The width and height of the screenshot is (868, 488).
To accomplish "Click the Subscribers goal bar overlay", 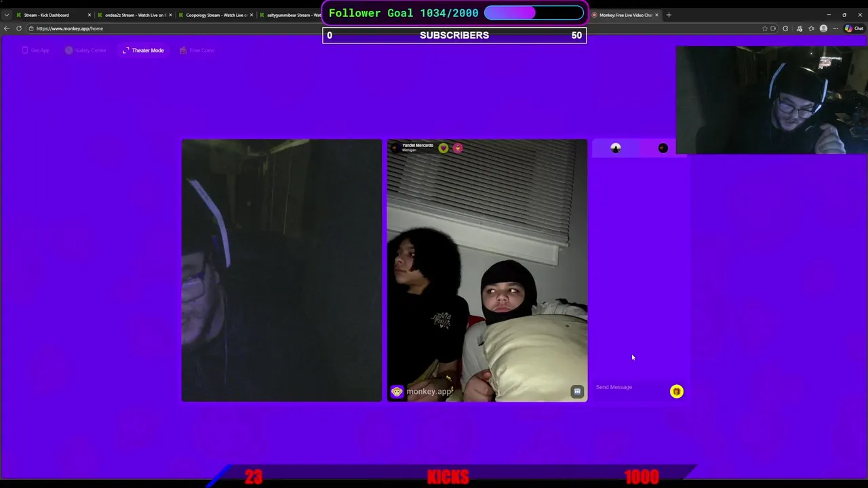I will (454, 35).
